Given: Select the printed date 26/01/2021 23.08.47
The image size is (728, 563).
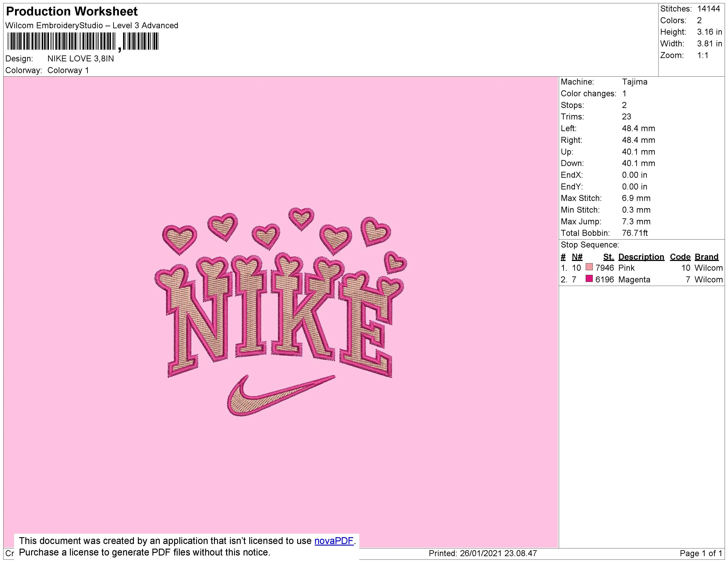Looking at the screenshot, I should tap(498, 553).
